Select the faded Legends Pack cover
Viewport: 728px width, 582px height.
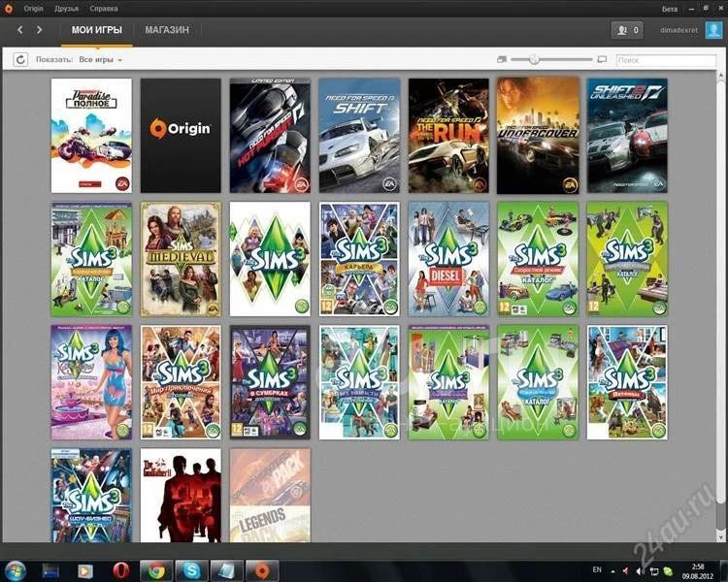pos(270,496)
